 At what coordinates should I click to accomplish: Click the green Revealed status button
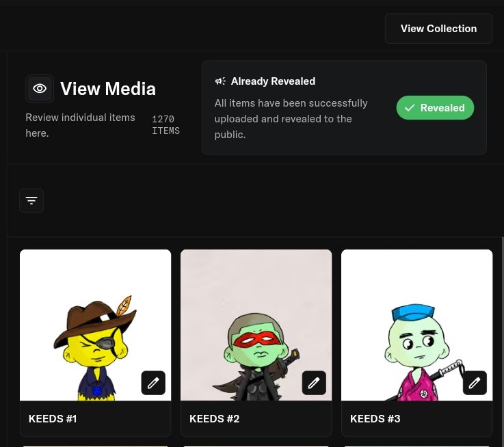435,108
